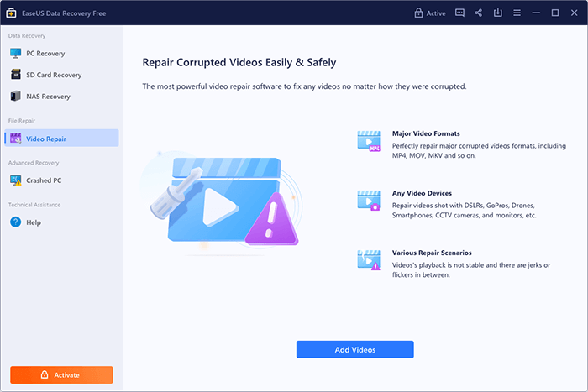Open the Video Repair section

(61, 139)
